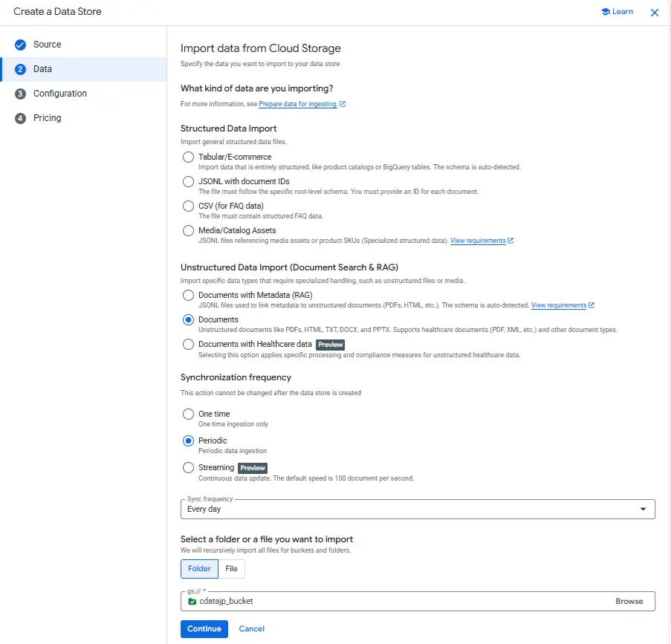This screenshot has height=644, width=671.
Task: Select JSONL with document IDs option
Action: click(188, 181)
